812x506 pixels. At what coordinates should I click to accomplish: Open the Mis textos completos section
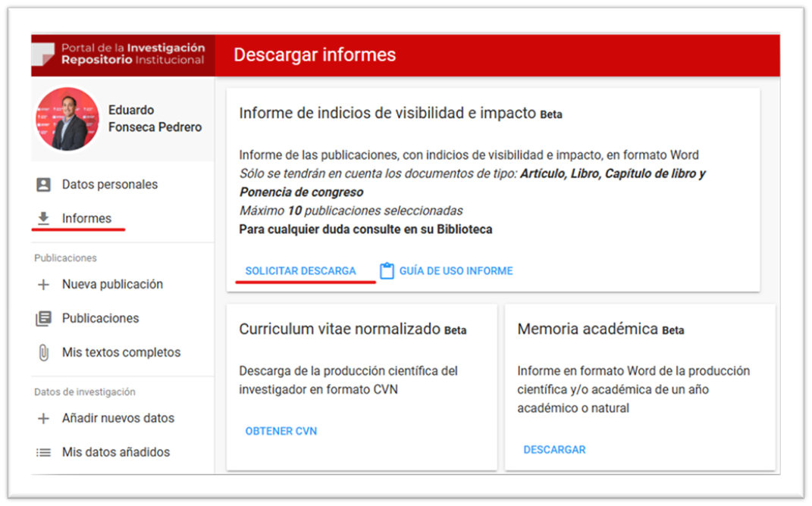click(121, 353)
